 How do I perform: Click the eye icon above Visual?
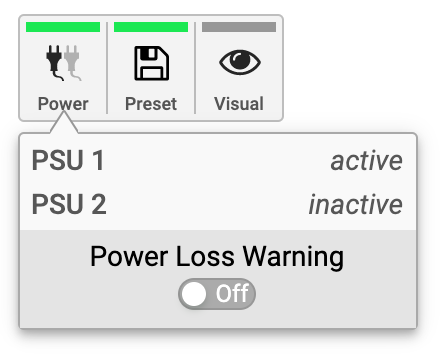click(240, 62)
